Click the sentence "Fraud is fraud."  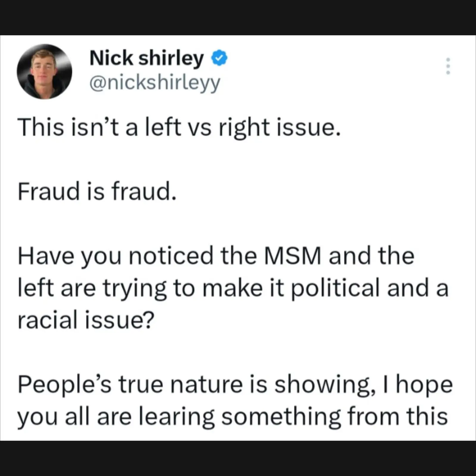click(97, 191)
